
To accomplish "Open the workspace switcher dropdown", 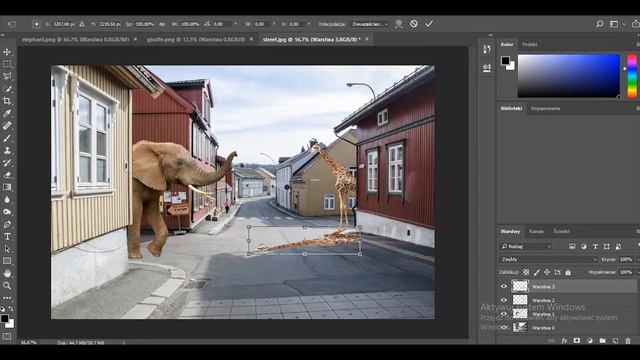I will tap(616, 24).
